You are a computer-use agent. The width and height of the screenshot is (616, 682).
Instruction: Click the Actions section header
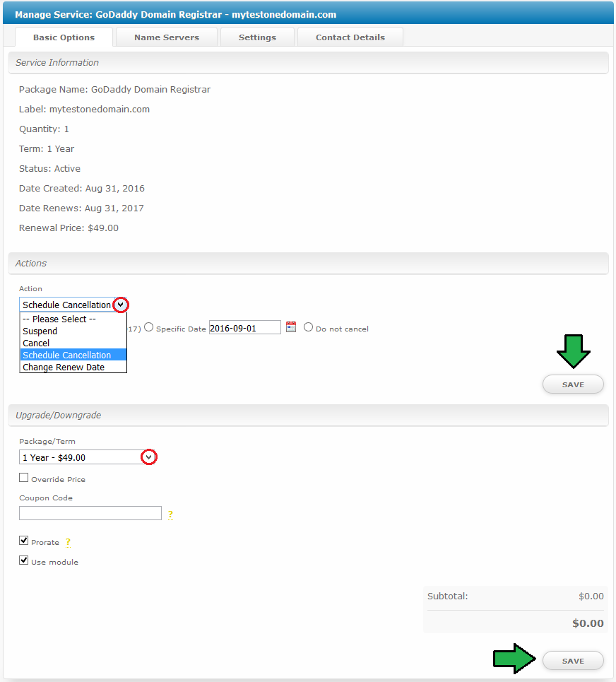308,263
